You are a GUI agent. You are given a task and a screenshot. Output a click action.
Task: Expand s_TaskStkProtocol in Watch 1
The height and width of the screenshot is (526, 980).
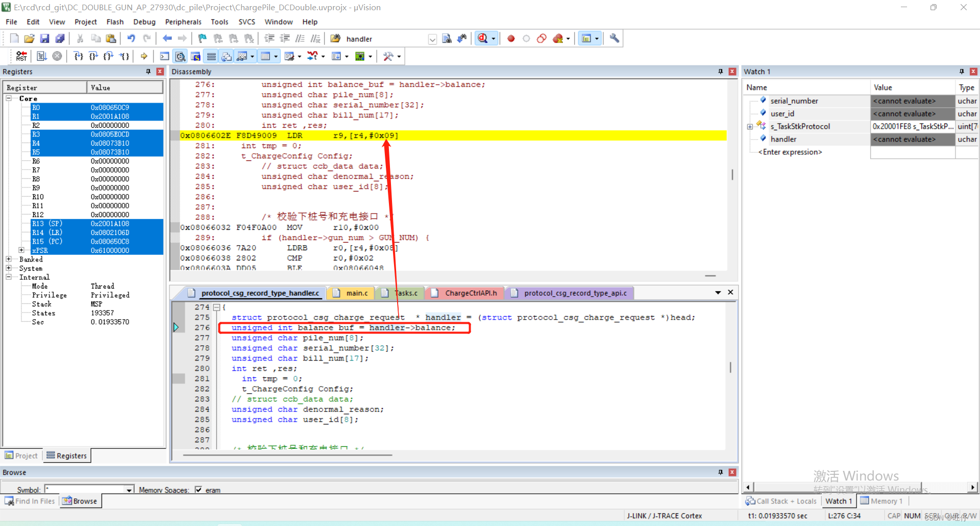750,127
